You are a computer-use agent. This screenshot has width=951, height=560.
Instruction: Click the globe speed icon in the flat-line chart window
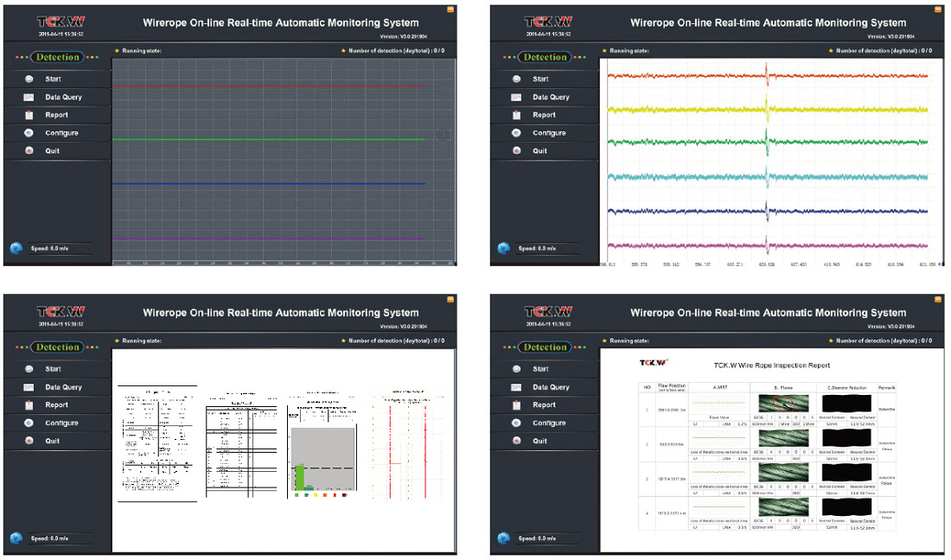click(16, 248)
